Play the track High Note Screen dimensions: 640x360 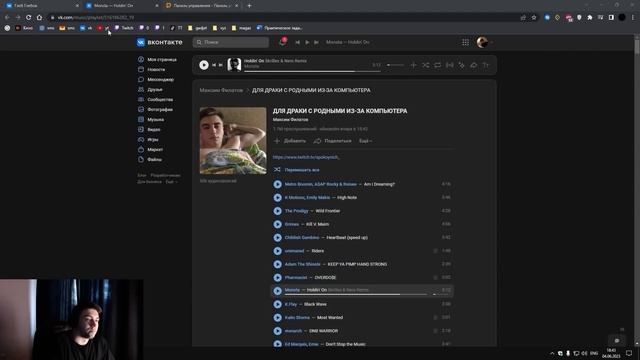tap(278, 198)
